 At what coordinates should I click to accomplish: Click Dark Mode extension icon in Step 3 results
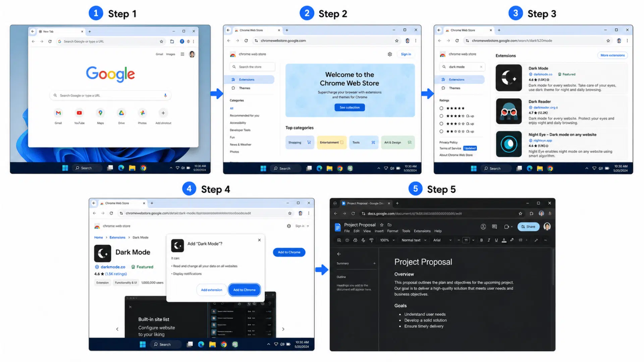click(509, 78)
